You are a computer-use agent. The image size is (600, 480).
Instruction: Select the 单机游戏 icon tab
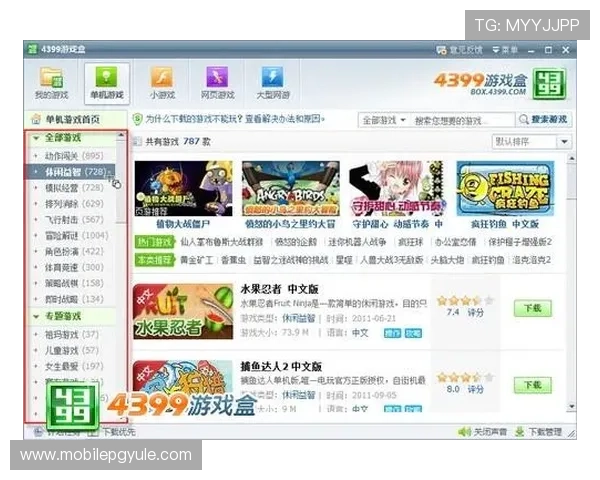[107, 83]
